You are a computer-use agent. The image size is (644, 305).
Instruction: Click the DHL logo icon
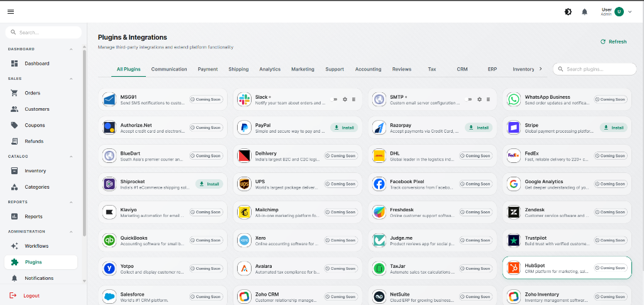(x=379, y=155)
